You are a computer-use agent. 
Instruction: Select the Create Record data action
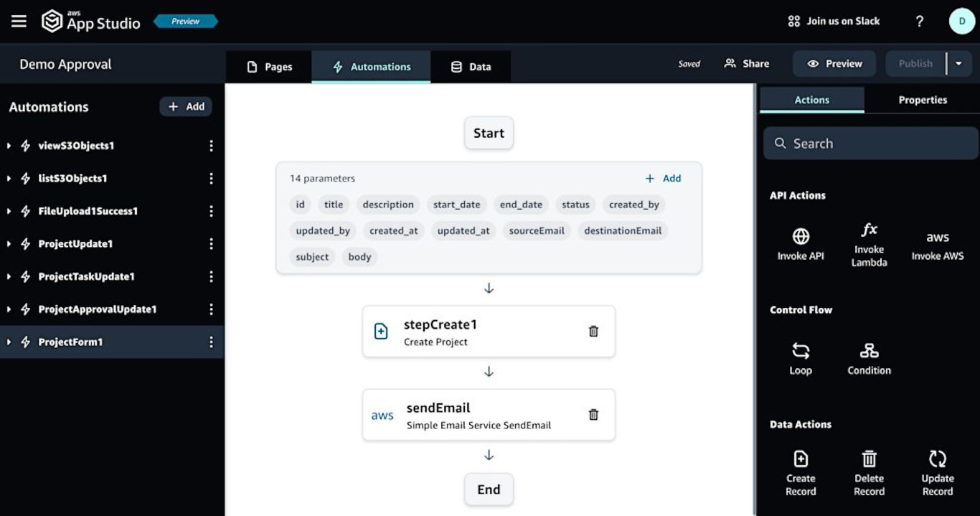pyautogui.click(x=801, y=459)
